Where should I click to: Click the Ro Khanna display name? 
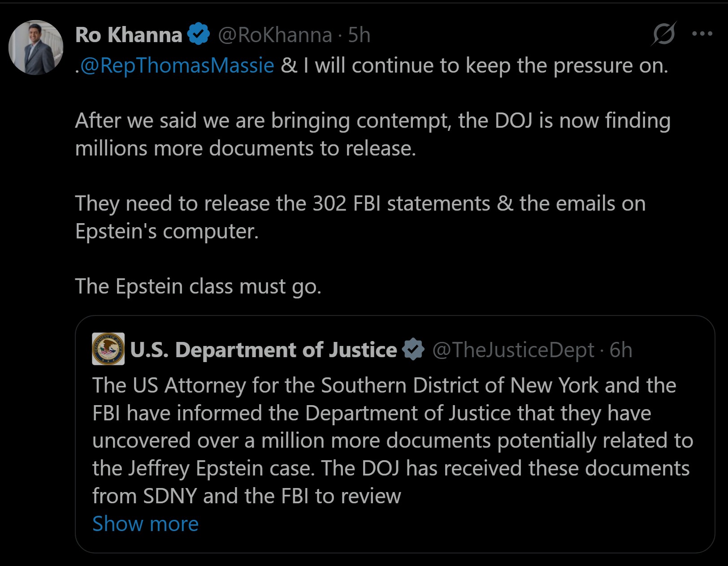[x=128, y=35]
